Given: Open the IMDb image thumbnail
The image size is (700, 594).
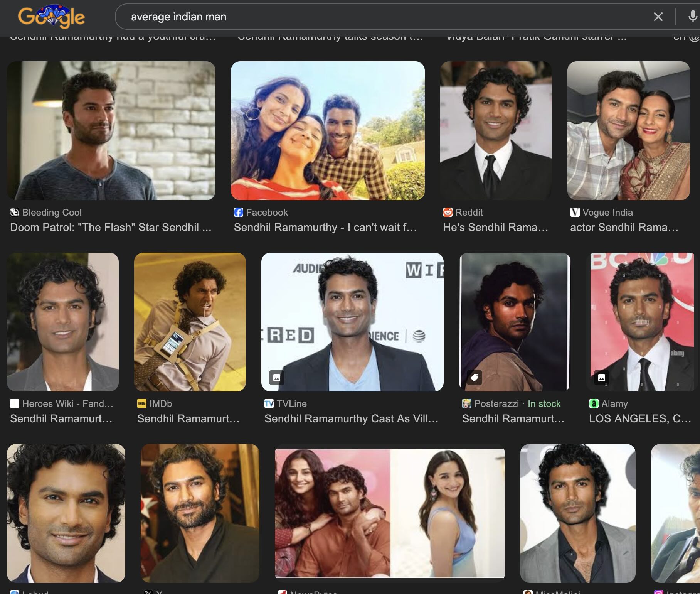Looking at the screenshot, I should [x=190, y=322].
